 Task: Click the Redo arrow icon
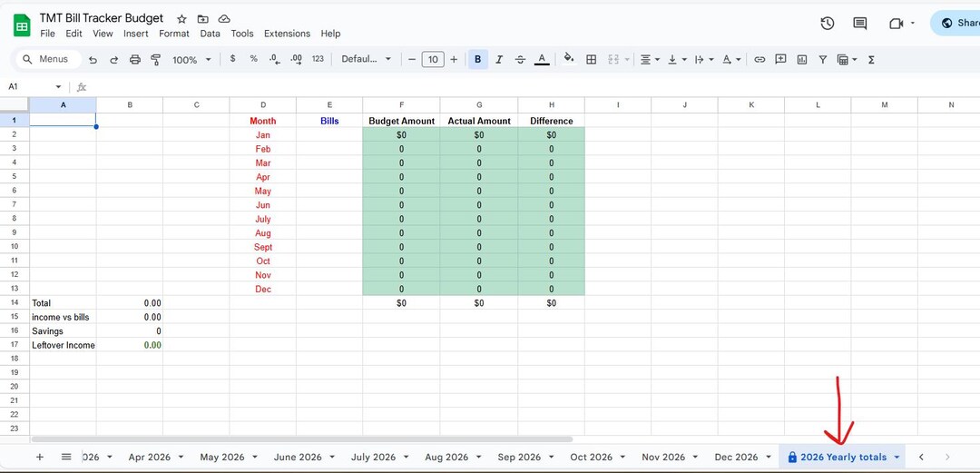tap(113, 59)
